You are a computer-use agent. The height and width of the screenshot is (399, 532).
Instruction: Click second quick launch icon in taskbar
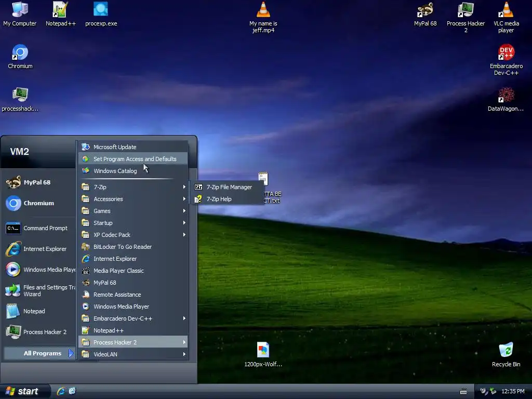72,391
